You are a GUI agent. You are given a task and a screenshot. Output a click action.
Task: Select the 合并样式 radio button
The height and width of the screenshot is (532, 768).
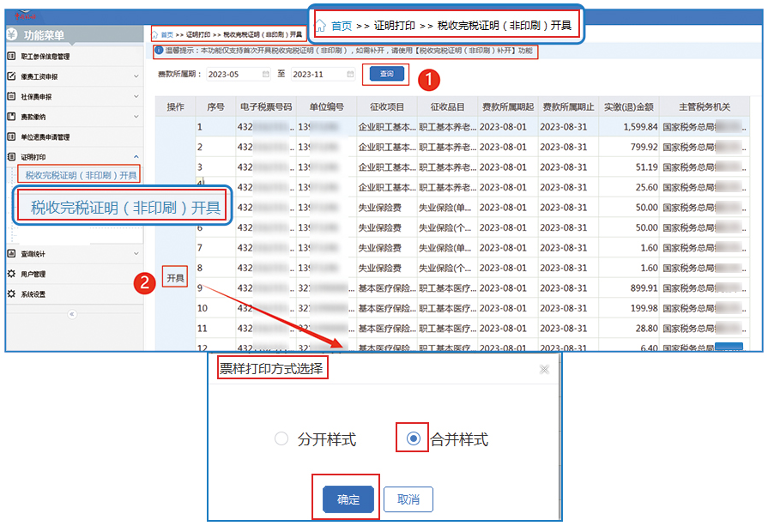tap(412, 438)
